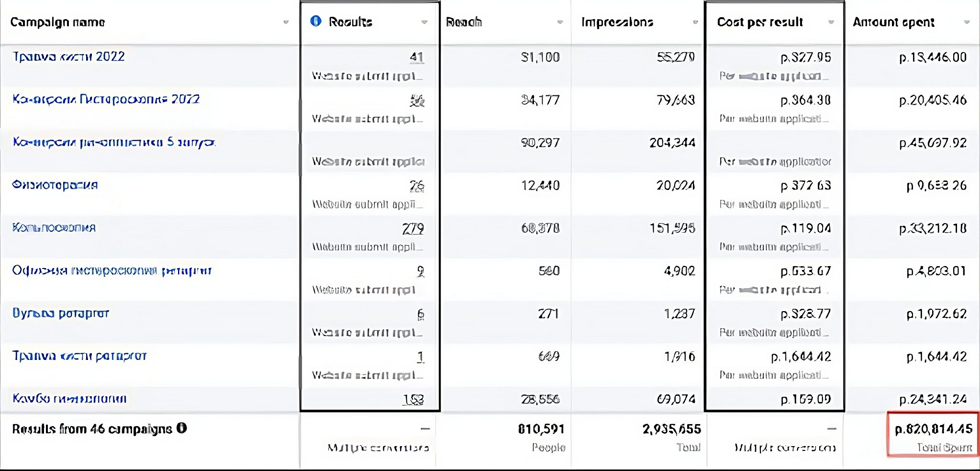Select the р.119.04 cost per result cell
The image size is (980, 471).
(806, 229)
